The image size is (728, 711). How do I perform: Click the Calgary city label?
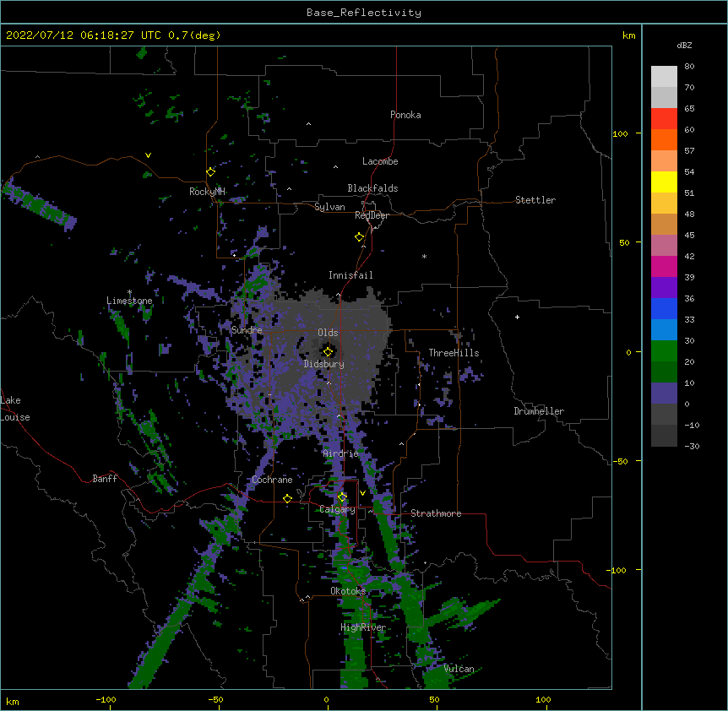(x=337, y=509)
